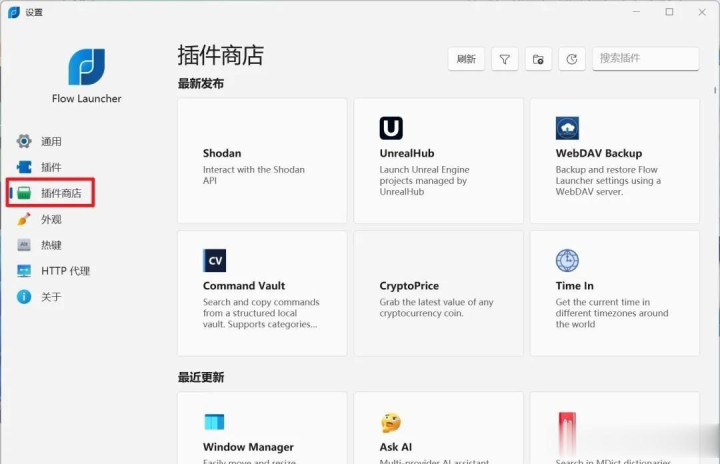Open the 外观 appearance page
This screenshot has width=720, height=464.
click(x=50, y=219)
